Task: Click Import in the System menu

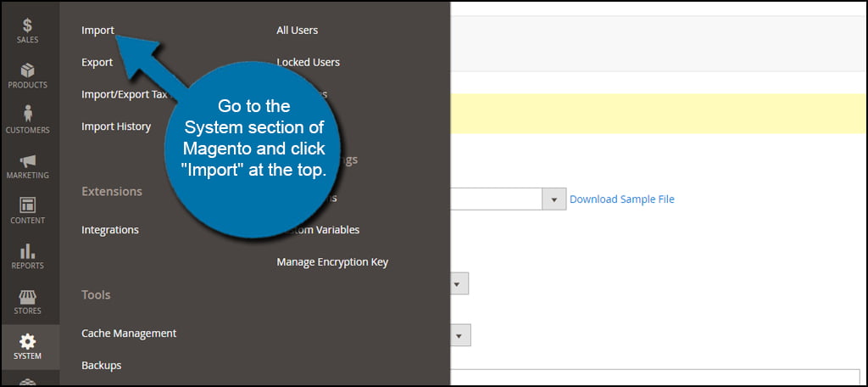Action: [97, 31]
